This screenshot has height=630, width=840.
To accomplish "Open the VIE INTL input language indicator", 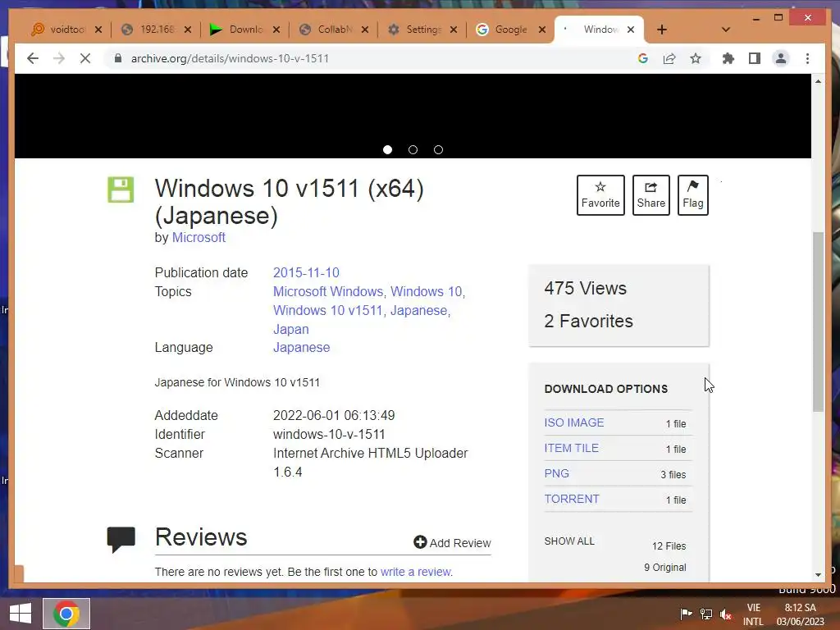I will click(753, 614).
